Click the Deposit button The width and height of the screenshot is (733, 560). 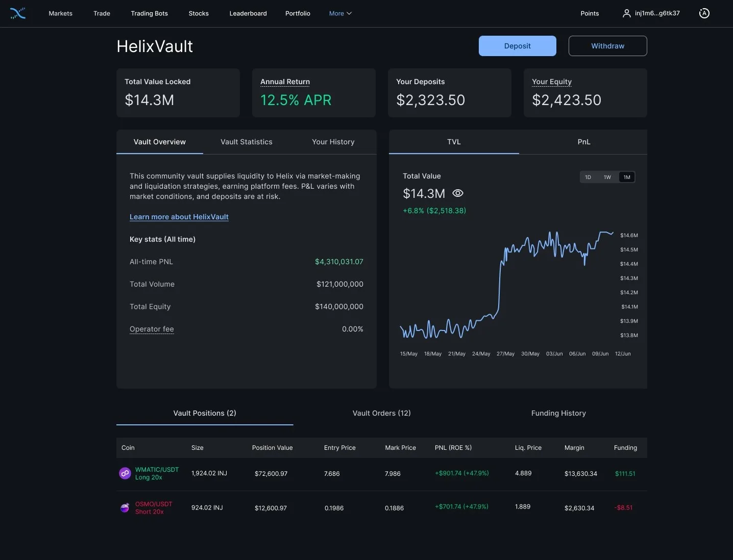coord(518,46)
